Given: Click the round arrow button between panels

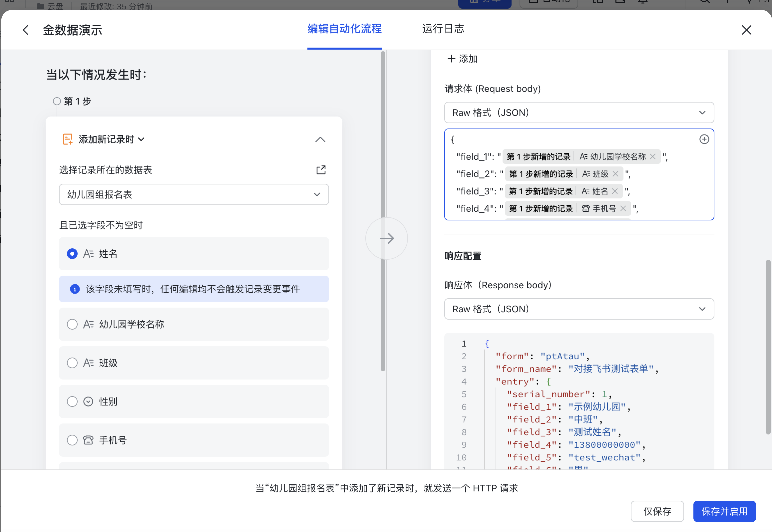Looking at the screenshot, I should click(387, 238).
